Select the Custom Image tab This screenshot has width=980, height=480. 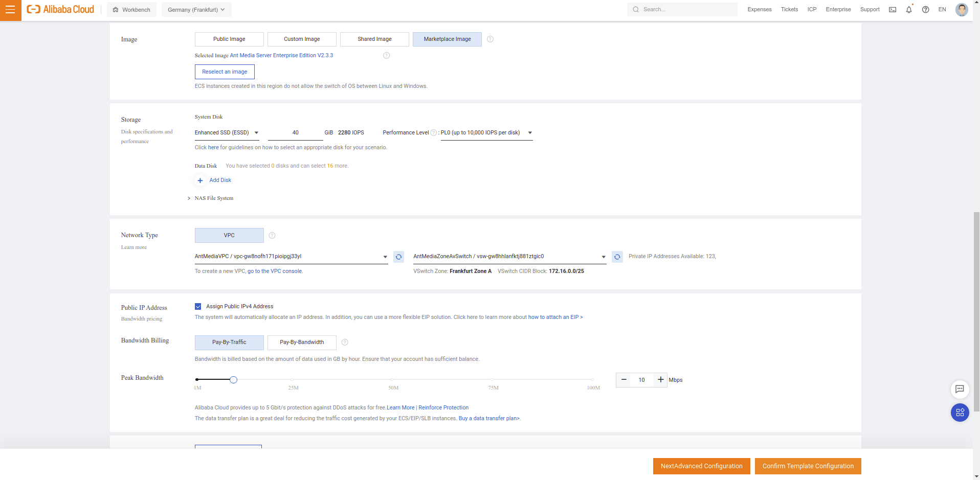coord(302,39)
